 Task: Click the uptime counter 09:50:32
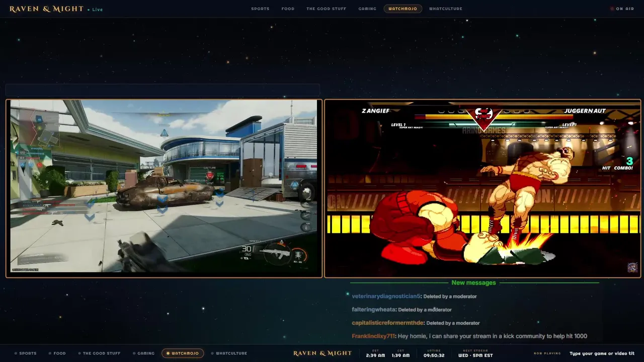click(x=434, y=353)
